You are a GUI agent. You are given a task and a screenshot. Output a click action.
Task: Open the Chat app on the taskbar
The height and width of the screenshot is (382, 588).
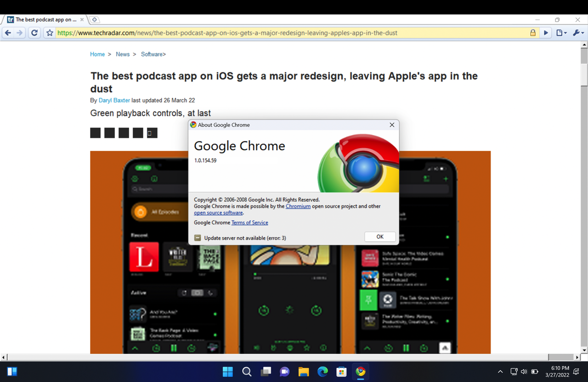coord(284,371)
